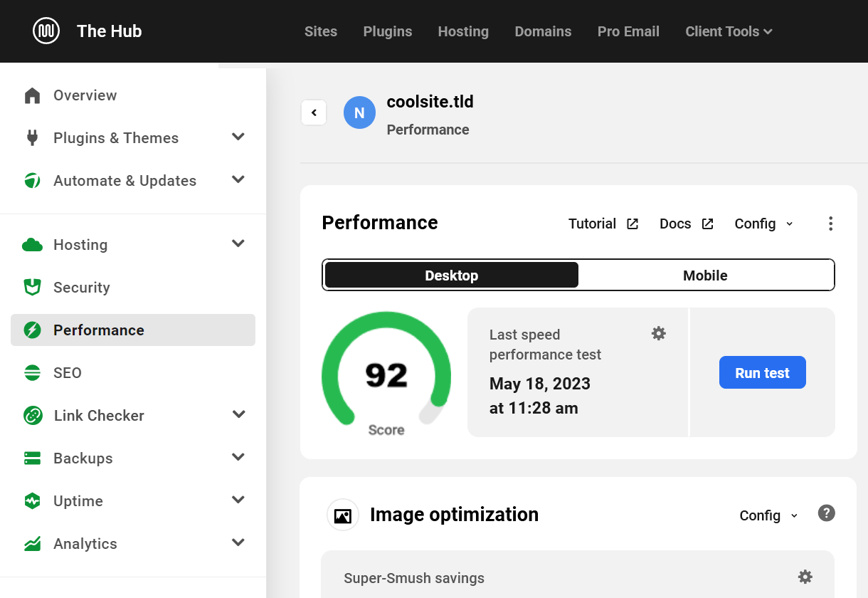Open the Super-Smush savings gear icon
The image size is (868, 598).
[x=805, y=577]
